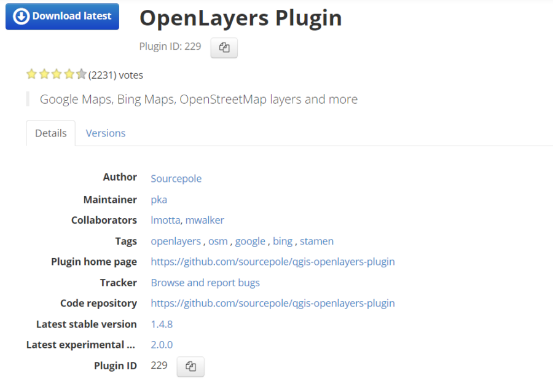Viewport: 553px width, 392px height.
Task: Open the mwalker collaborator link
Action: (205, 220)
